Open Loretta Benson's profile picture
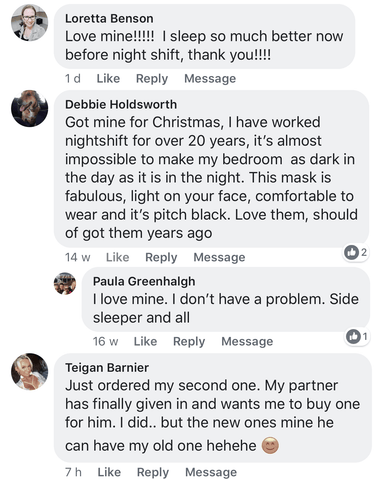This screenshot has height=480, width=384. point(29,23)
